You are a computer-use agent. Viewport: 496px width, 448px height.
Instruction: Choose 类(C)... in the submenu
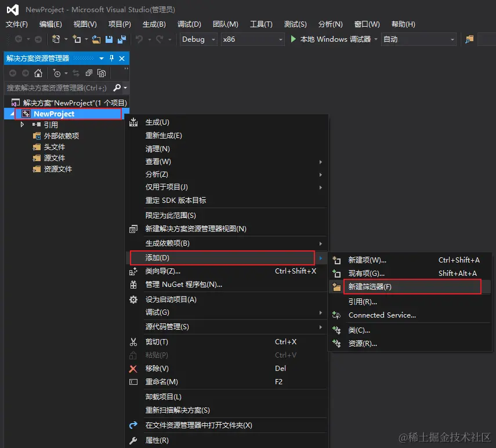[410, 330]
